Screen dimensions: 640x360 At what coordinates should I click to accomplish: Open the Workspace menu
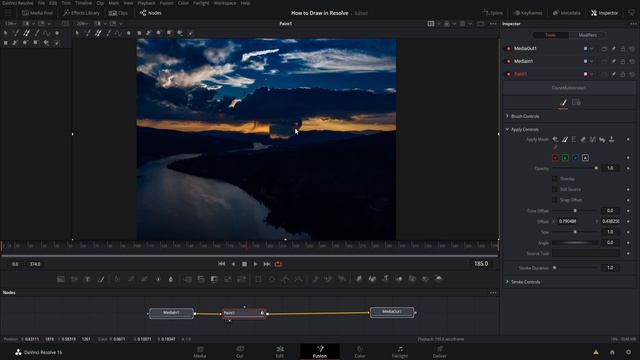(225, 3)
